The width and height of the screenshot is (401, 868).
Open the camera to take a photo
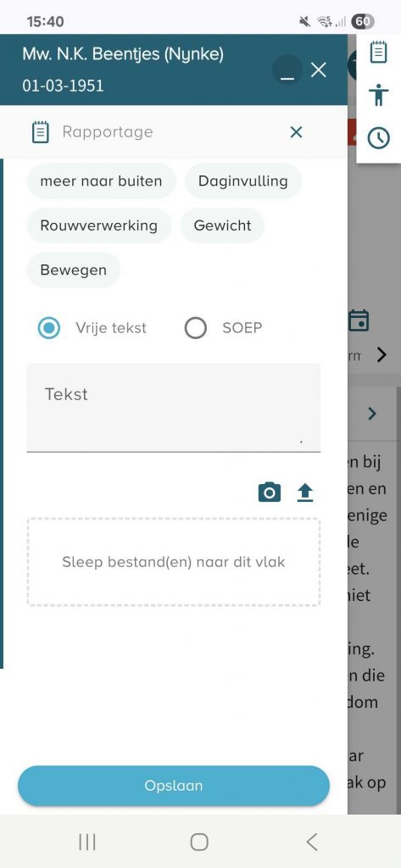click(270, 492)
